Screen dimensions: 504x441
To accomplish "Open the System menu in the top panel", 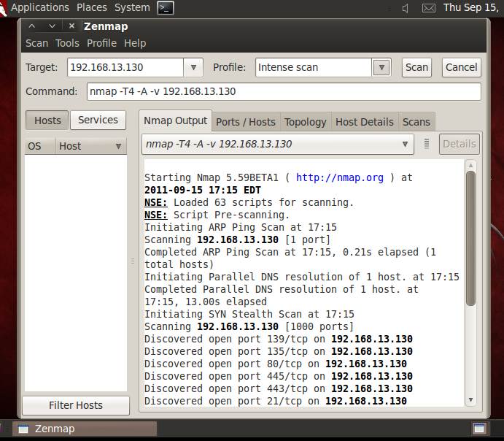I will (x=132, y=7).
